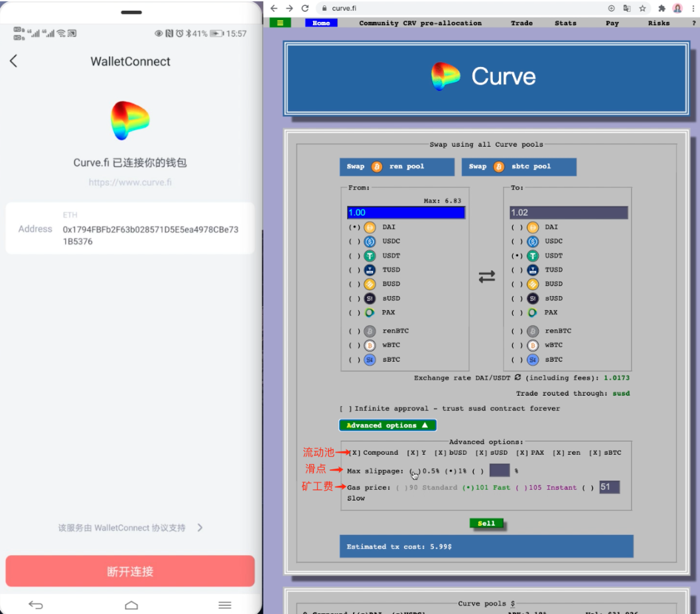
Task: Click the green Sell button
Action: pos(486,523)
